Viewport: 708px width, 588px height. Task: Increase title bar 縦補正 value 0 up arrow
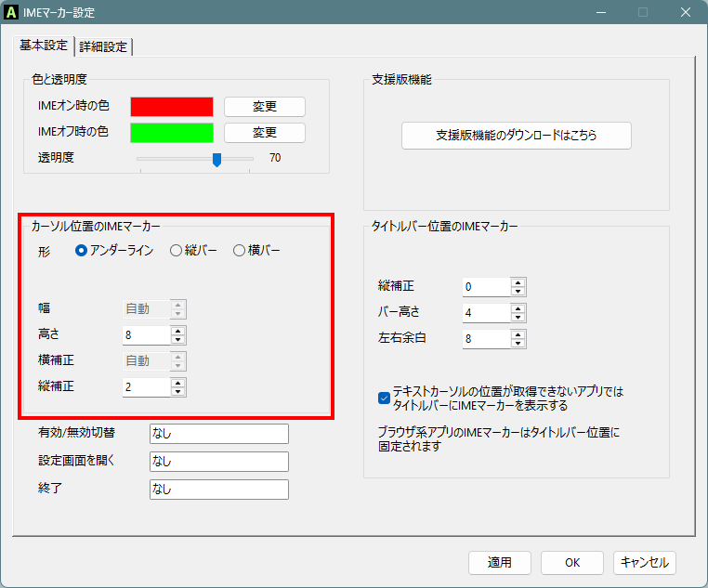518,282
